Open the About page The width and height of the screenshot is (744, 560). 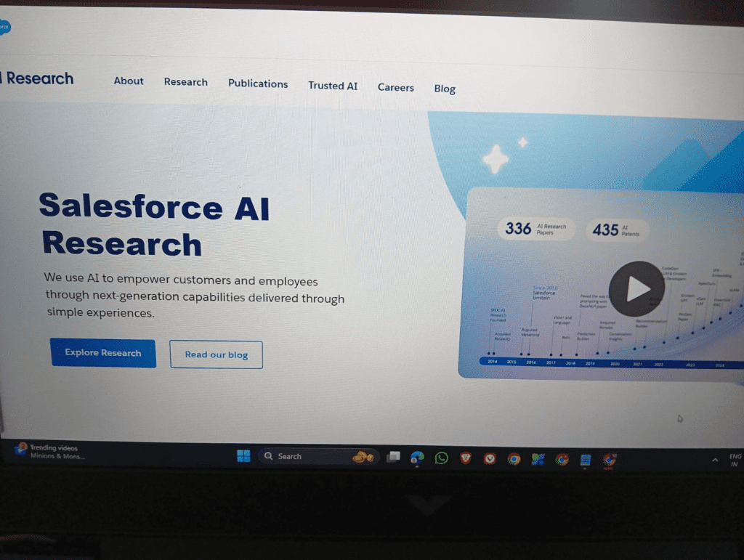pyautogui.click(x=129, y=81)
